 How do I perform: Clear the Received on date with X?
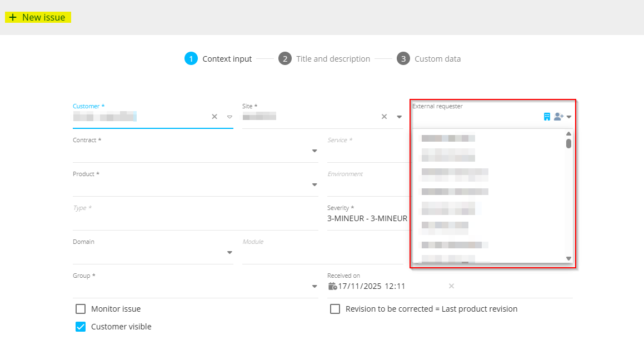451,286
